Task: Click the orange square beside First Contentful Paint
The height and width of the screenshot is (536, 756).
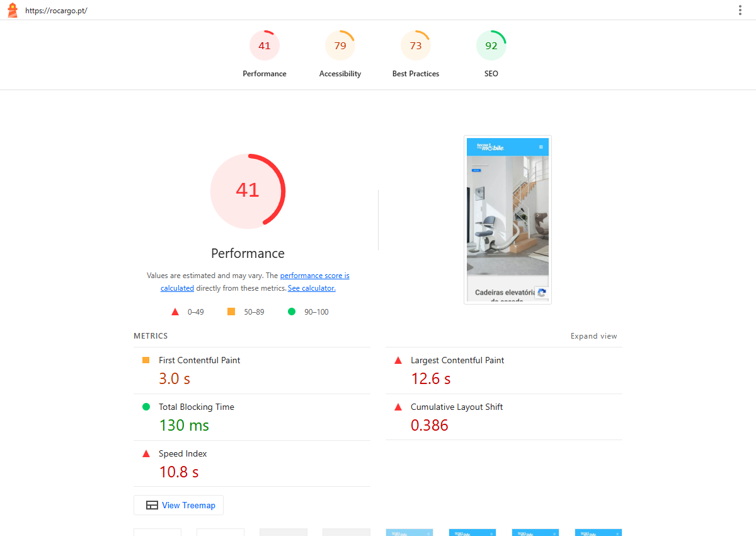Action: (x=146, y=360)
